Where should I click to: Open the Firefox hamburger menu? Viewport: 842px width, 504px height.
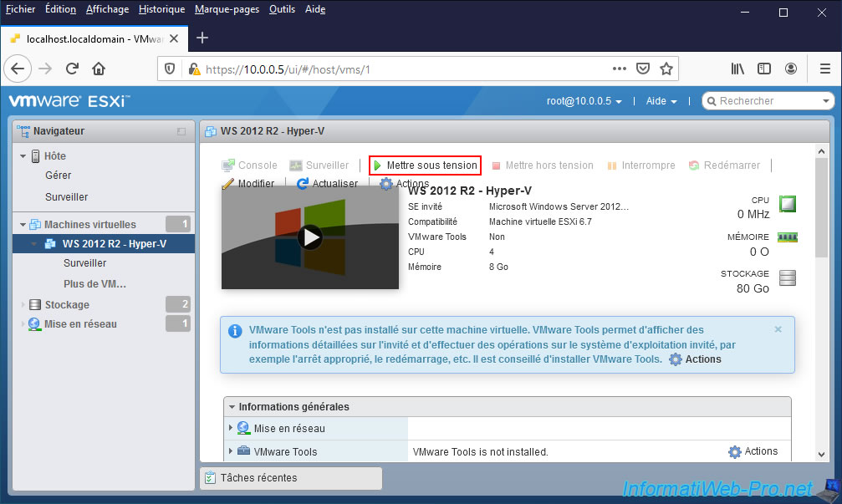coord(825,69)
